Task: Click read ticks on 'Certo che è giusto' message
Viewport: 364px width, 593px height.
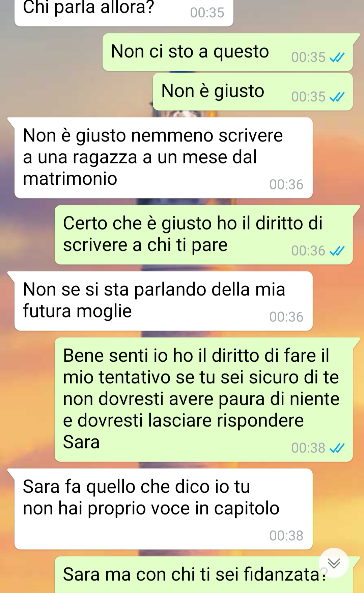Action: pos(337,251)
